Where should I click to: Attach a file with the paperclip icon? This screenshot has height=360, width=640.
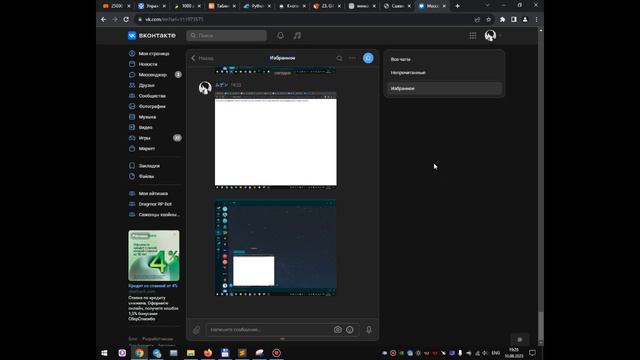click(196, 330)
